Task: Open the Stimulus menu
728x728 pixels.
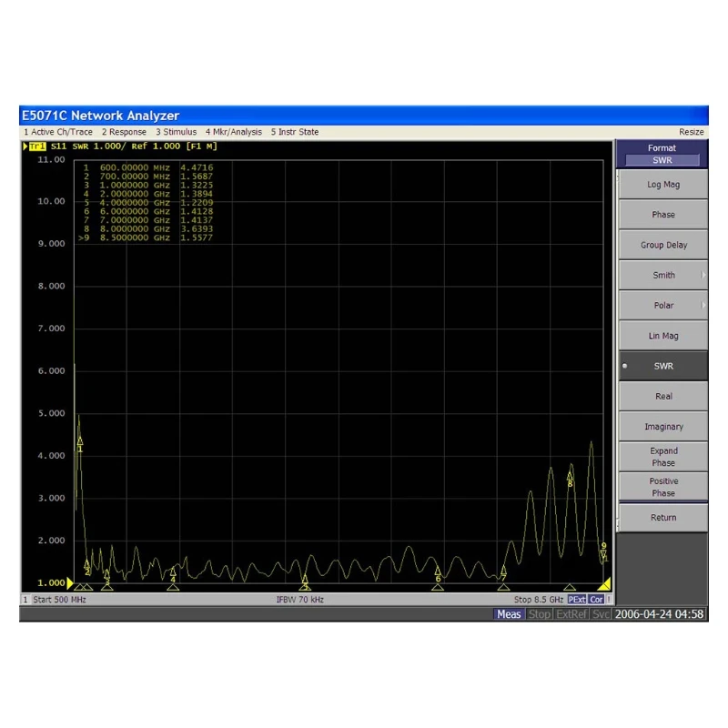Action: [176, 132]
